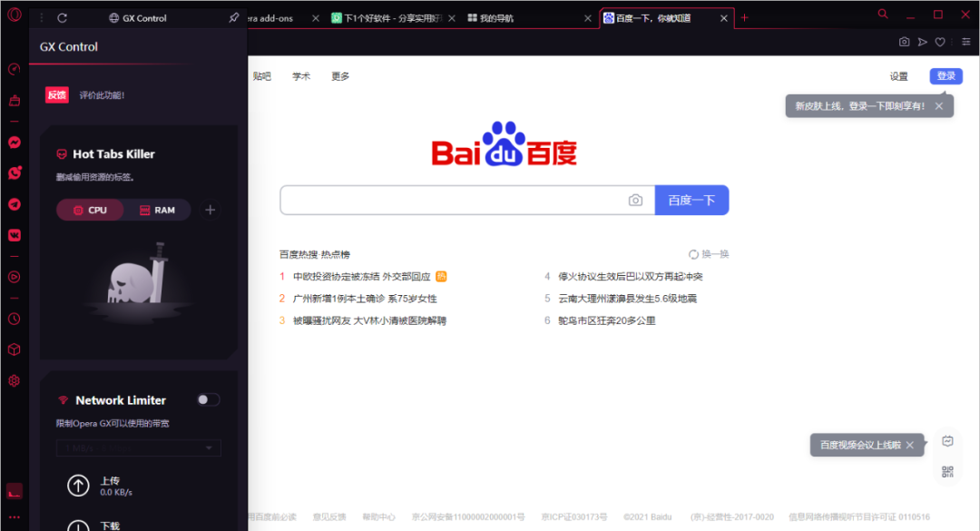The image size is (980, 531).
Task: Click the camera icon for Baidu image search
Action: pyautogui.click(x=635, y=199)
